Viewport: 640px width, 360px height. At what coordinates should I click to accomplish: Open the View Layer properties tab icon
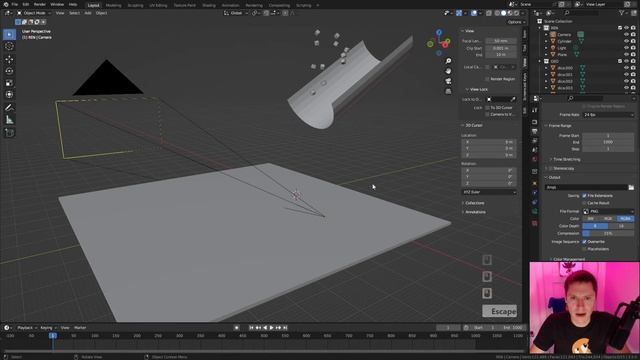535,141
